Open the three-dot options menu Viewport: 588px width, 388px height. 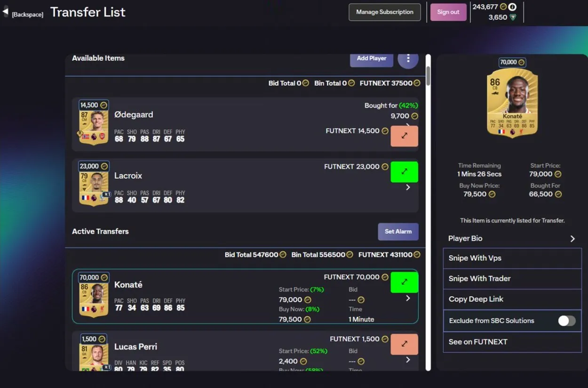click(408, 58)
